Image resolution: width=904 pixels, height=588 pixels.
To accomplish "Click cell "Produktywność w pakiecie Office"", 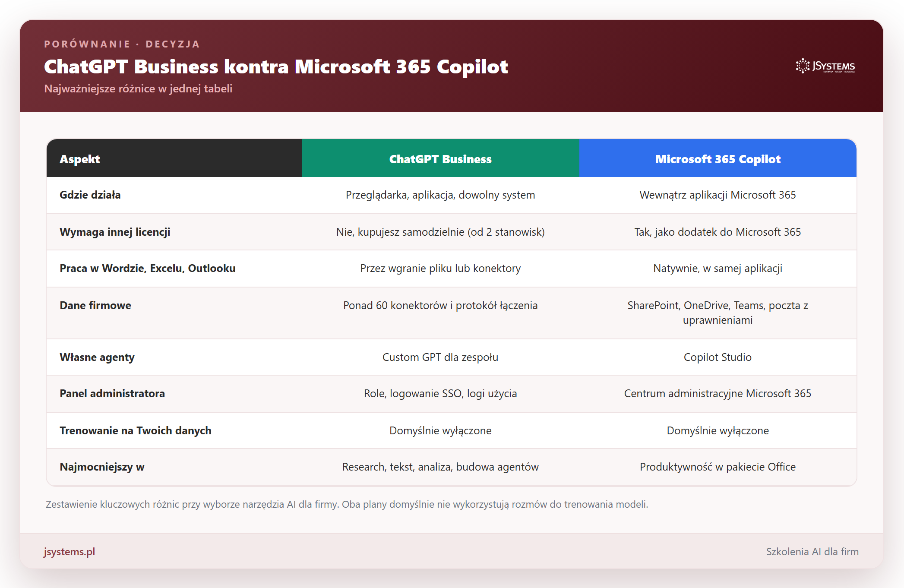I will [x=718, y=467].
